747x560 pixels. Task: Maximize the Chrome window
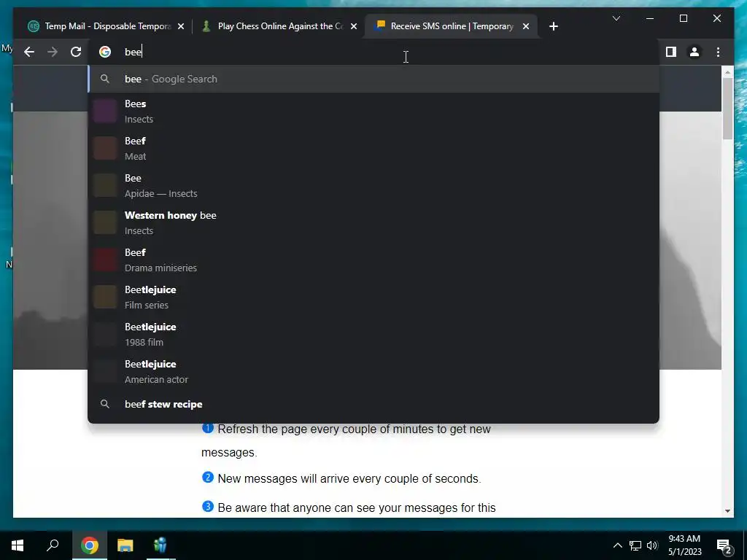coord(683,18)
